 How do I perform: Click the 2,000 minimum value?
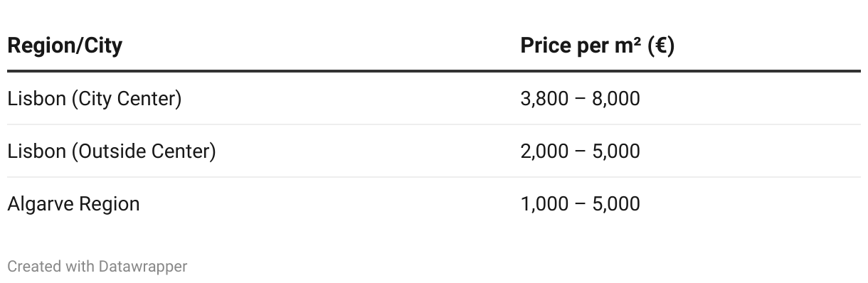tap(544, 151)
